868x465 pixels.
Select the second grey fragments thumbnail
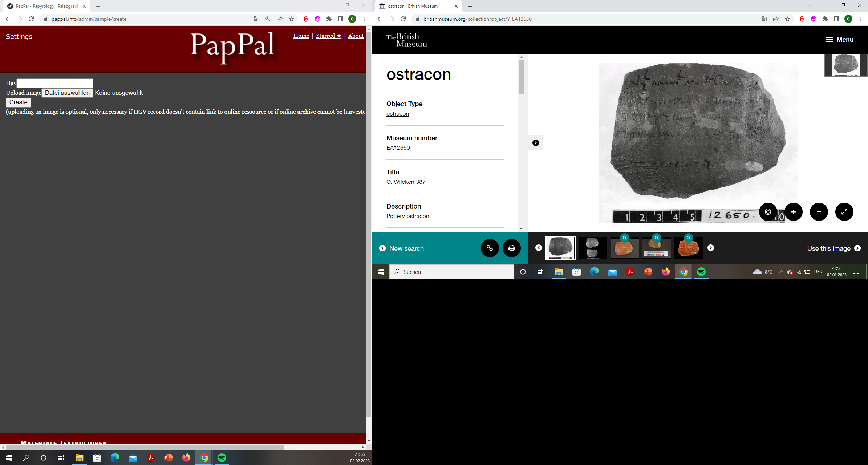593,248
